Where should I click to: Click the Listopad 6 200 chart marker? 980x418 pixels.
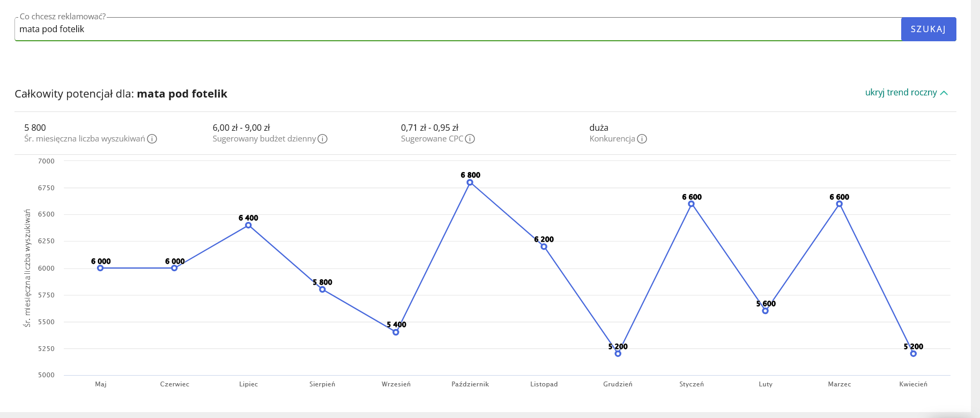click(x=544, y=247)
